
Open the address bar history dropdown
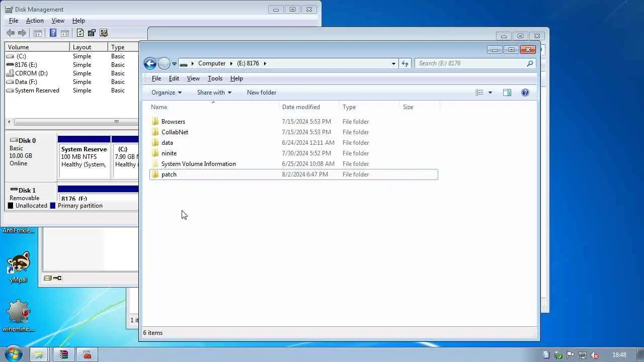[393, 64]
